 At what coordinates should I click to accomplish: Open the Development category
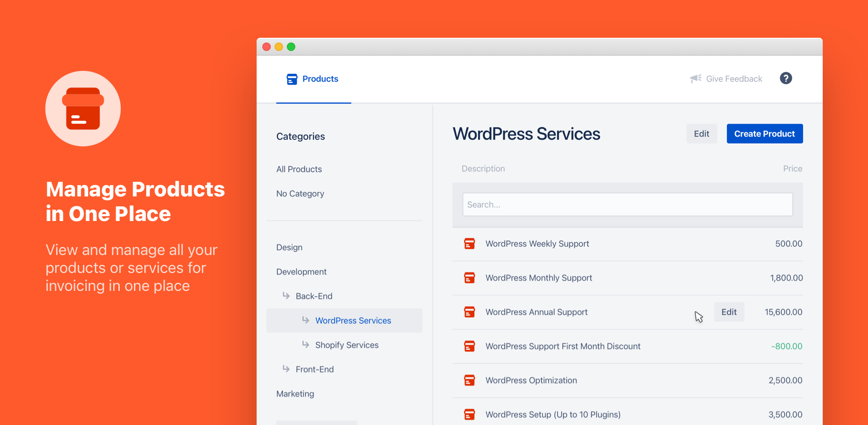(301, 272)
